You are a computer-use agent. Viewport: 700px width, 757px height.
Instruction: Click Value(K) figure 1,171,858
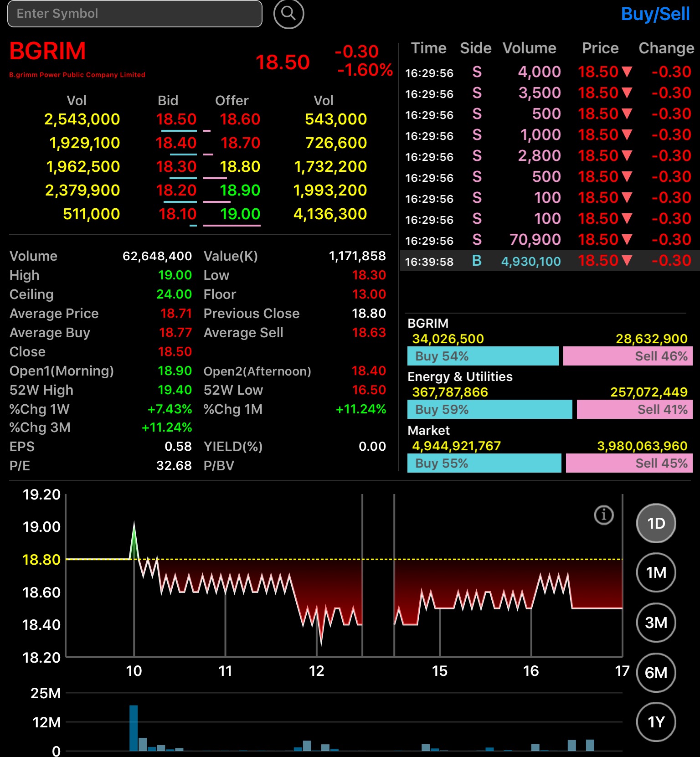point(357,256)
